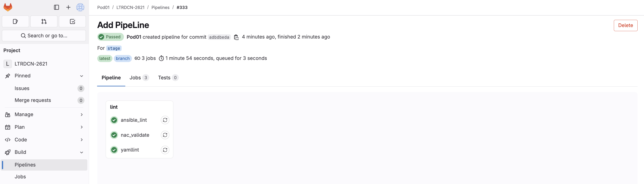Image resolution: width=644 pixels, height=184 pixels.
Task: Toggle the sidebar collapse icon
Action: click(56, 7)
